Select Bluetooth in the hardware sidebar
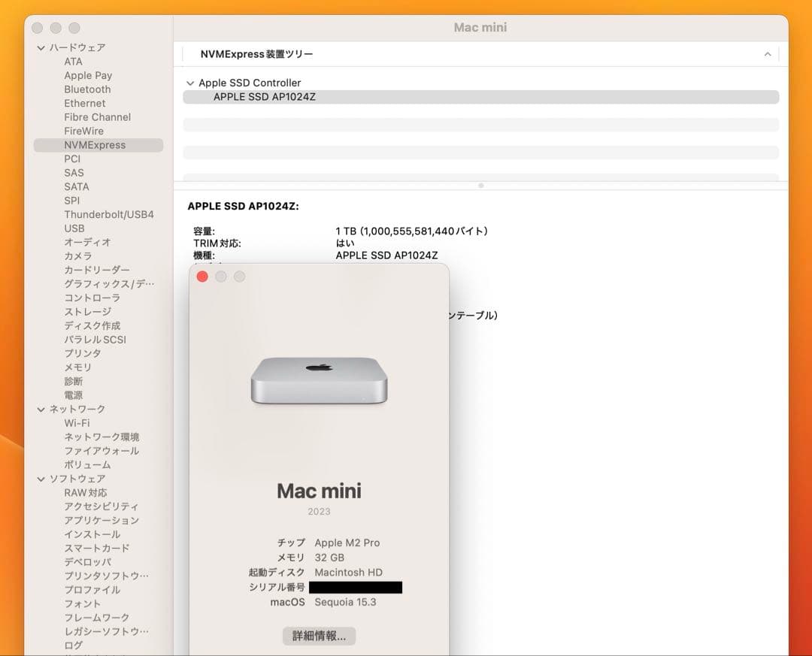This screenshot has height=656, width=812. pyautogui.click(x=87, y=89)
